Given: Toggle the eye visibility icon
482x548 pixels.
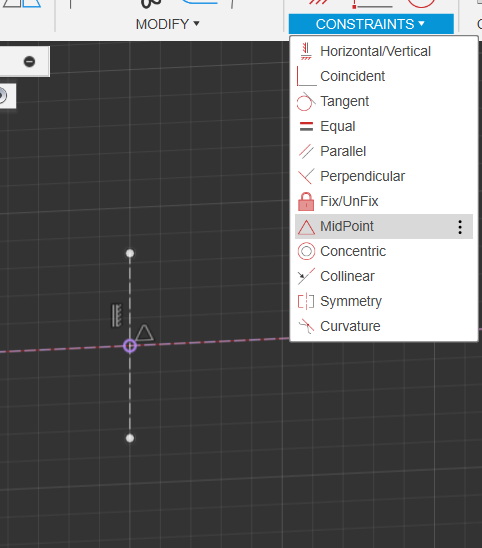Looking at the screenshot, I should (2, 95).
